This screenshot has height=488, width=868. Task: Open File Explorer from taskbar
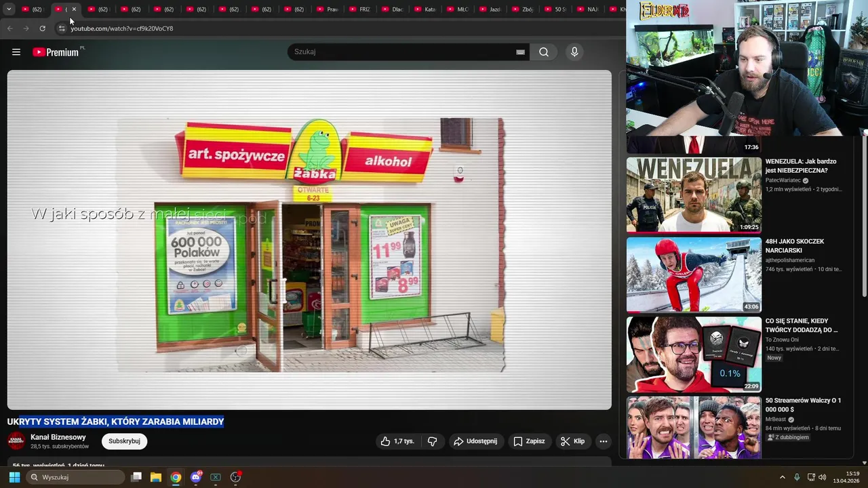coord(155,477)
